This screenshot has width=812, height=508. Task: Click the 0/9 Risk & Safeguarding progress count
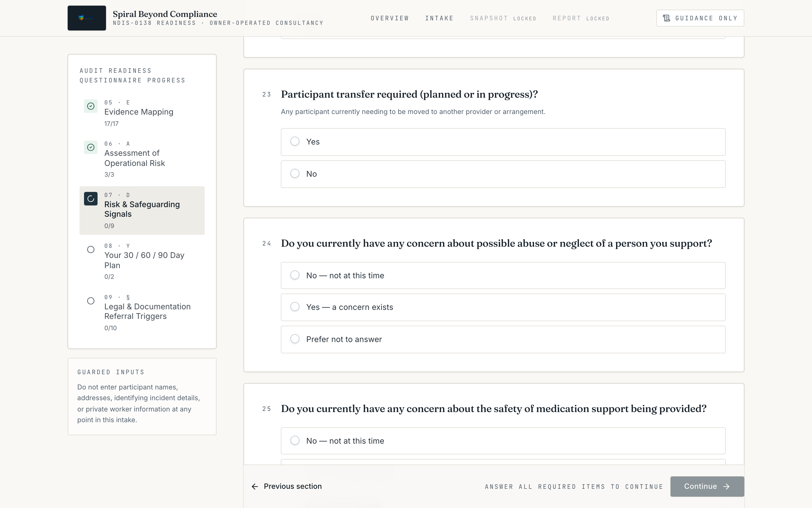109,226
